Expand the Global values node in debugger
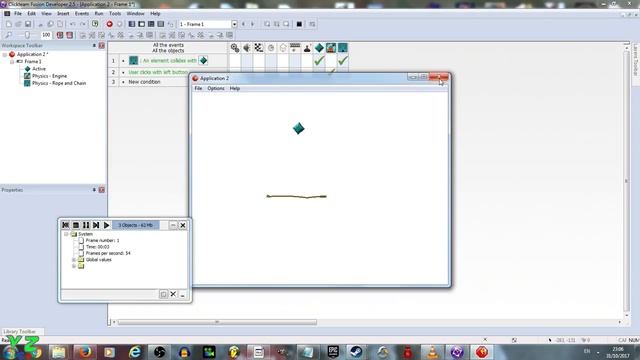This screenshot has width=640, height=360. point(74,260)
